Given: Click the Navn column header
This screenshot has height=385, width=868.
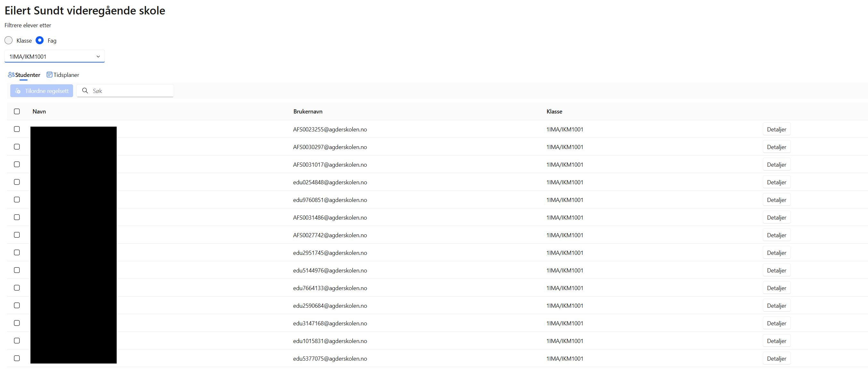Looking at the screenshot, I should click(x=39, y=112).
